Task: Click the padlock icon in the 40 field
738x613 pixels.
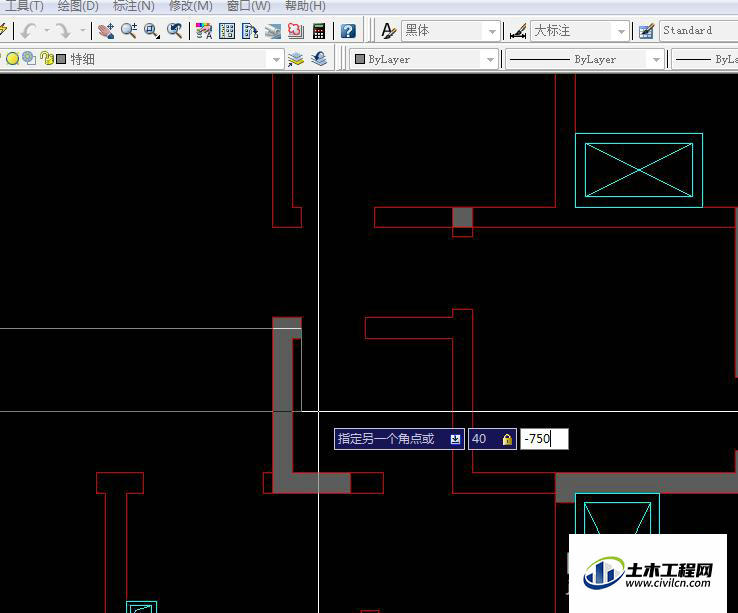Action: 507,439
